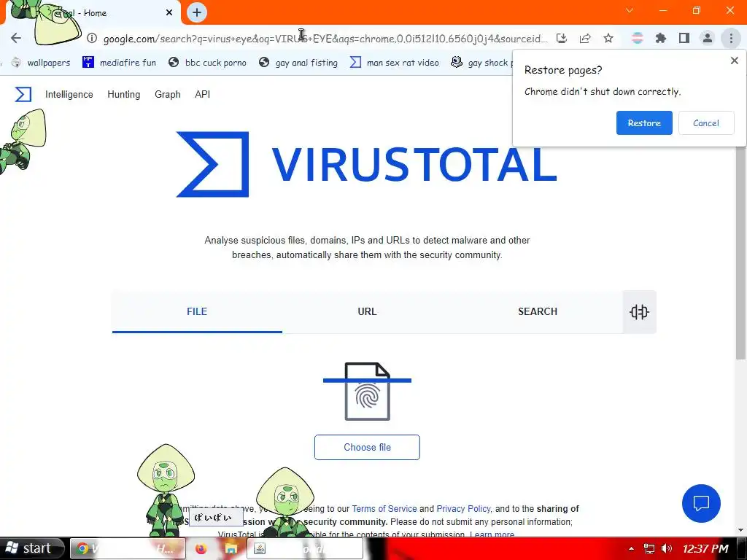
Task: Dismiss the Restore pages popup
Action: pyautogui.click(x=734, y=61)
